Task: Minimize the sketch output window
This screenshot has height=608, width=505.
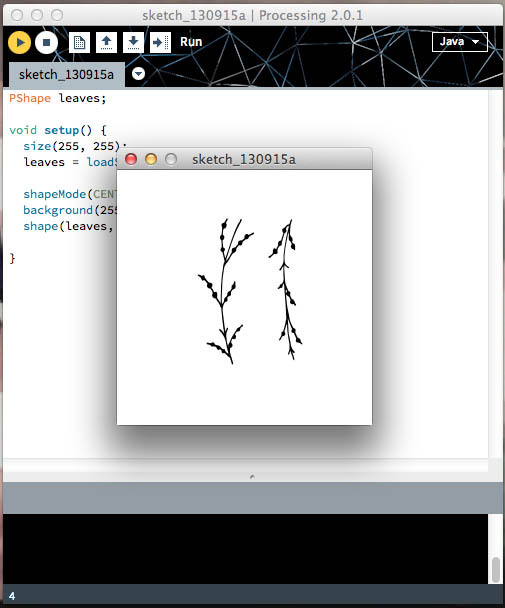Action: [151, 159]
